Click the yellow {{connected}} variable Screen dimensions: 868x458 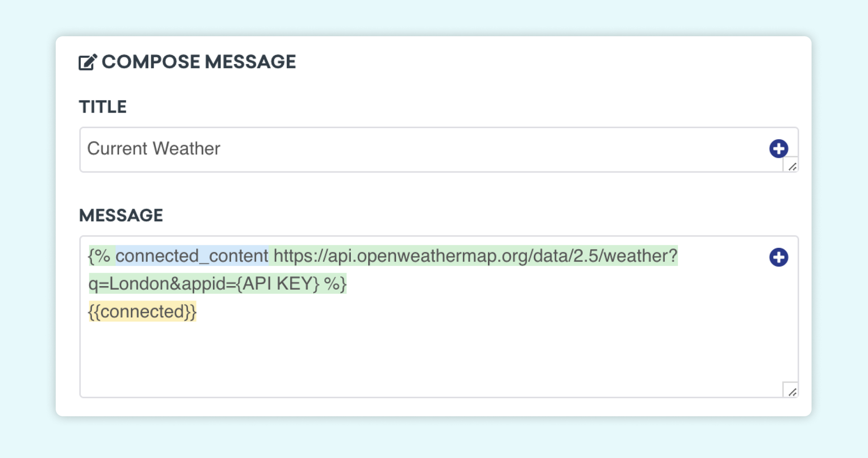click(x=142, y=312)
